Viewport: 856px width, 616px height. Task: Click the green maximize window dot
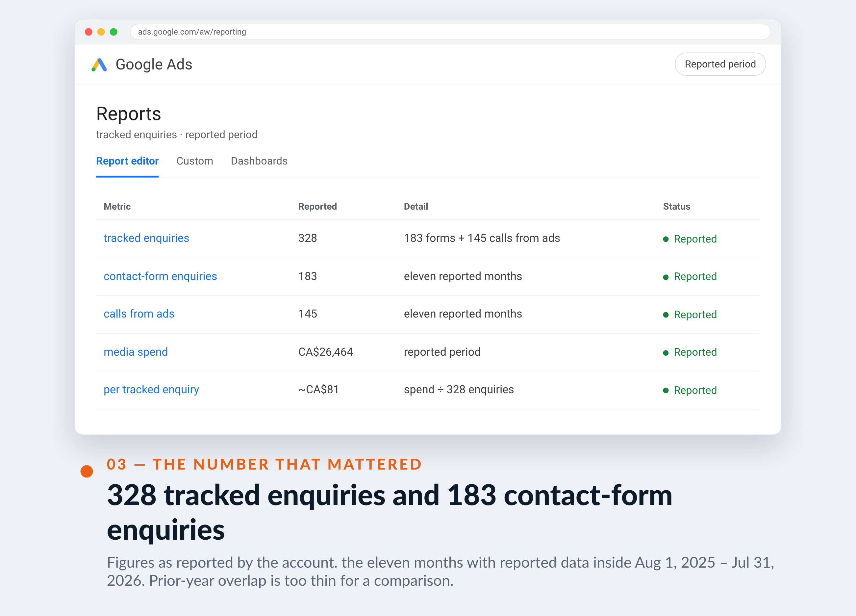(113, 32)
